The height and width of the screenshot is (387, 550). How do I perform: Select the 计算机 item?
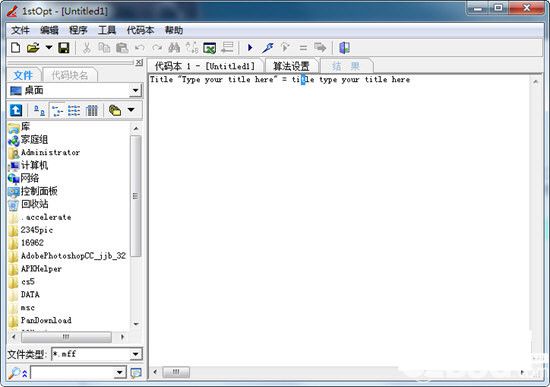pyautogui.click(x=34, y=165)
